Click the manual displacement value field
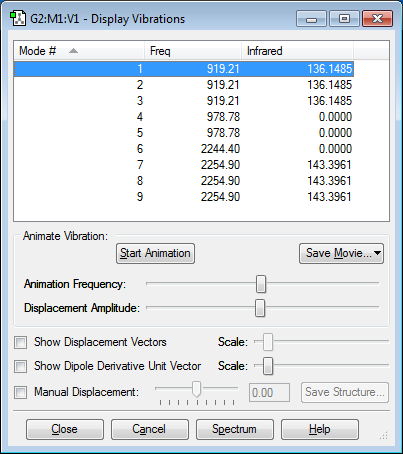 click(269, 393)
